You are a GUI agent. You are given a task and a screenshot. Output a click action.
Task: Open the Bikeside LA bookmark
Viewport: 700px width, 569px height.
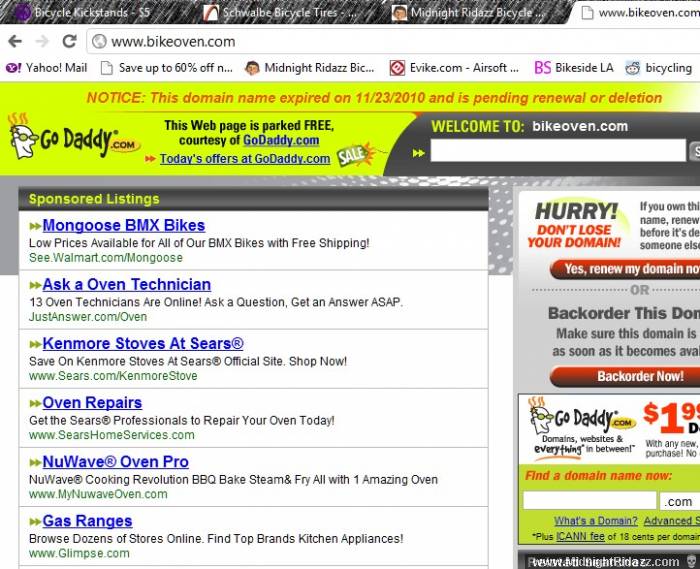tap(574, 68)
